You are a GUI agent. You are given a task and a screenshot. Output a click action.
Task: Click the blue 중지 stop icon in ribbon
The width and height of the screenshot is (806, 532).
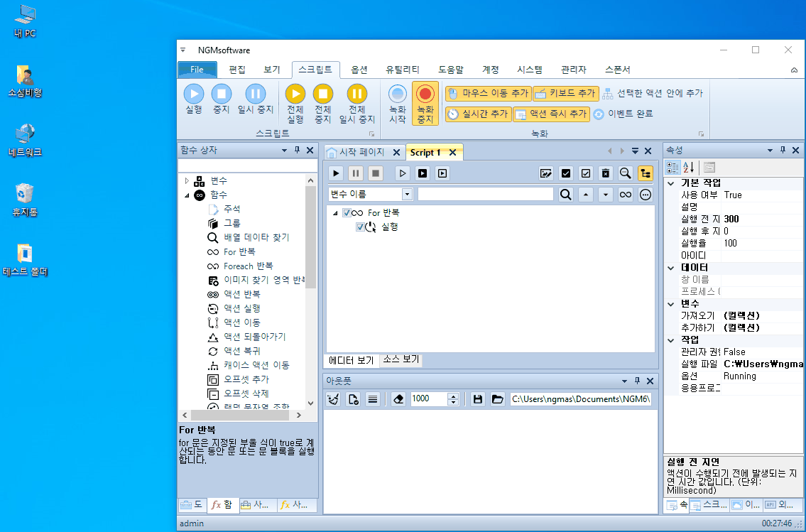[222, 94]
